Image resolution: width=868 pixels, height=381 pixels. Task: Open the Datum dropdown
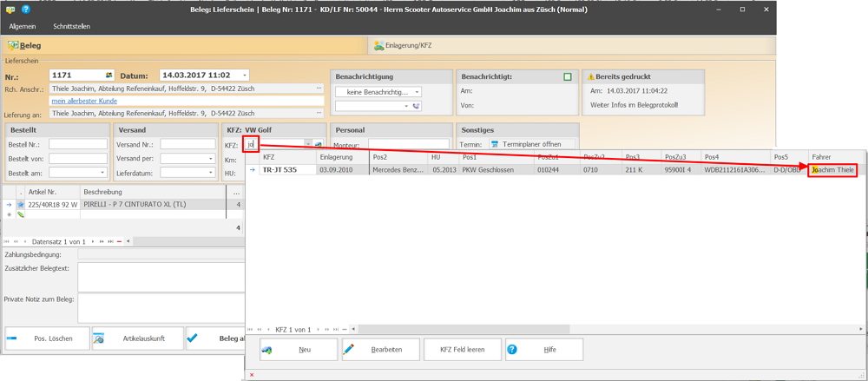[245, 76]
